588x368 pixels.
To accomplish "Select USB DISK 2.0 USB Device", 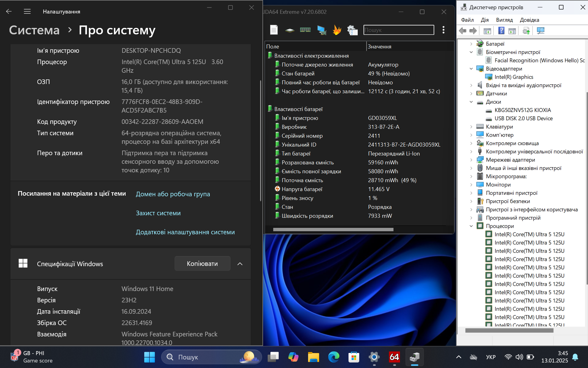I will click(524, 118).
